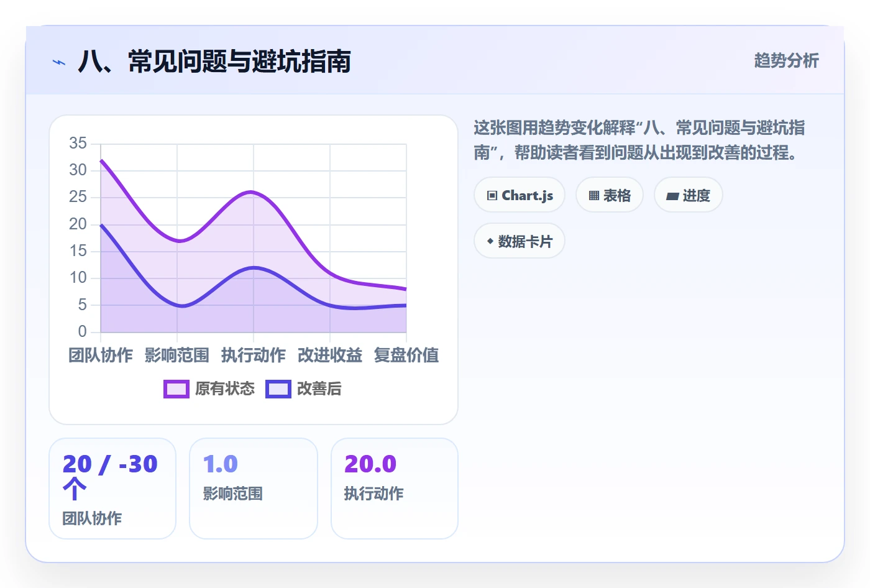This screenshot has width=870, height=588.
Task: Click the lightning icon beside the heading
Action: 59,62
